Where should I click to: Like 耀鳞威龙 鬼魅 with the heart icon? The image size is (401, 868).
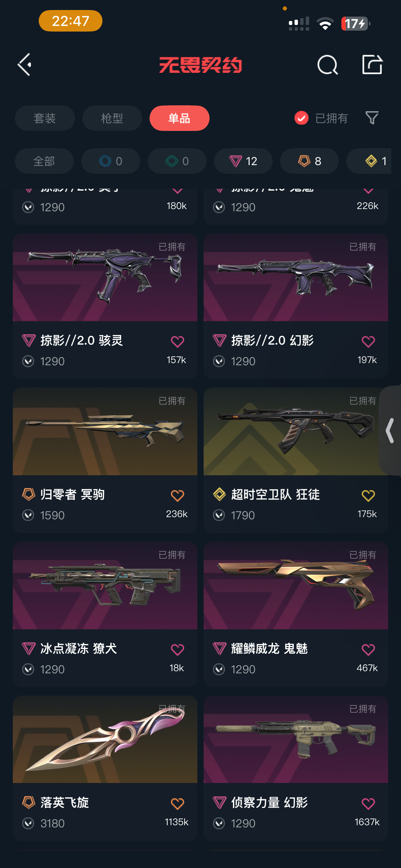pyautogui.click(x=368, y=649)
